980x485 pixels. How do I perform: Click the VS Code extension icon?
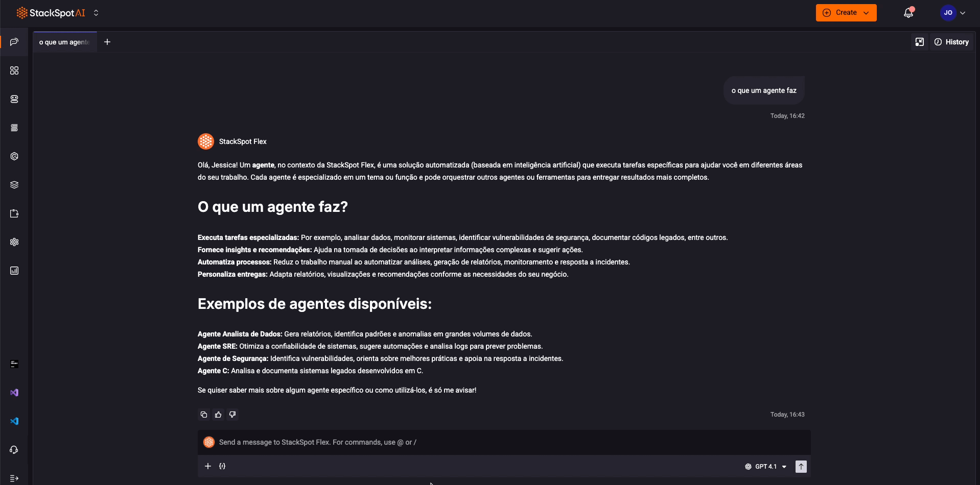coord(14,421)
